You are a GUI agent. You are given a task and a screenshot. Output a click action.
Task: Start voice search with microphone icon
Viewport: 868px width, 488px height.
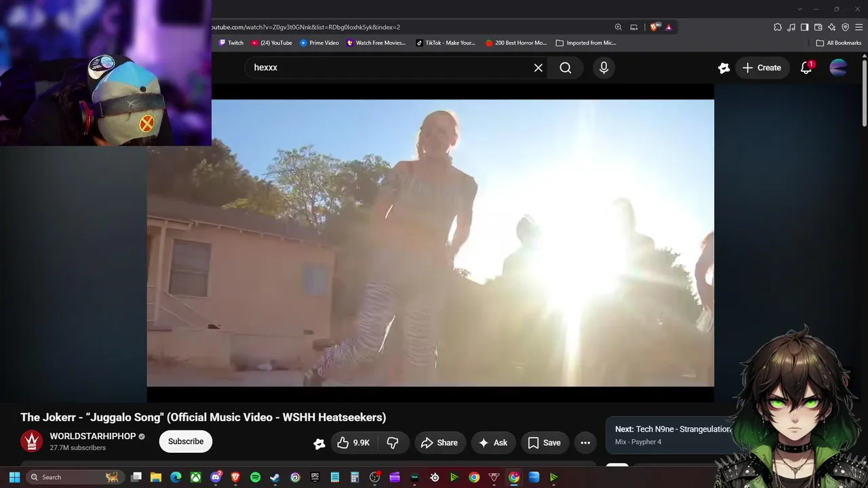point(604,68)
